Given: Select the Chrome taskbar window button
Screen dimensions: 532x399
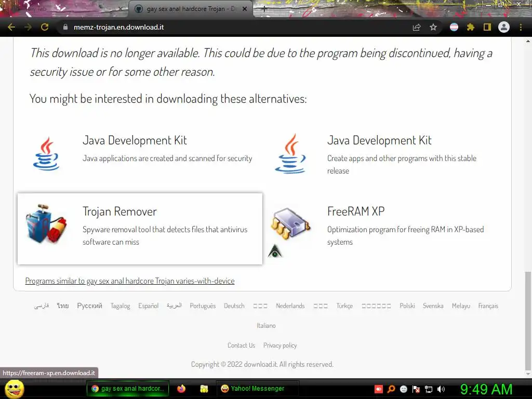Looking at the screenshot, I should (128, 389).
